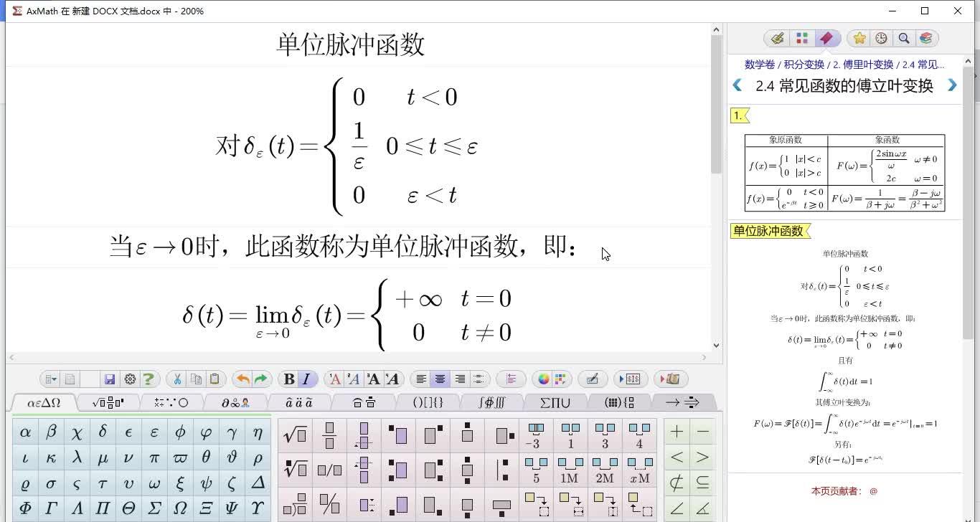
Task: Click the magnifier search icon
Action: (x=904, y=38)
